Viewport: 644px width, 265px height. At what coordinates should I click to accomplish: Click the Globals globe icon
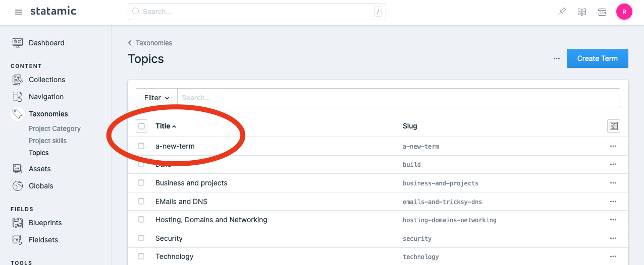[x=18, y=186]
